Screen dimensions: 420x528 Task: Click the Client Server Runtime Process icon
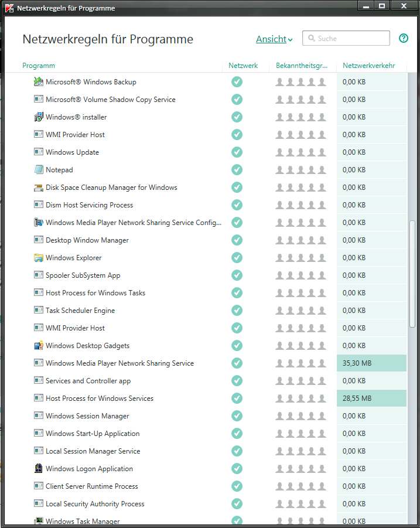(38, 486)
